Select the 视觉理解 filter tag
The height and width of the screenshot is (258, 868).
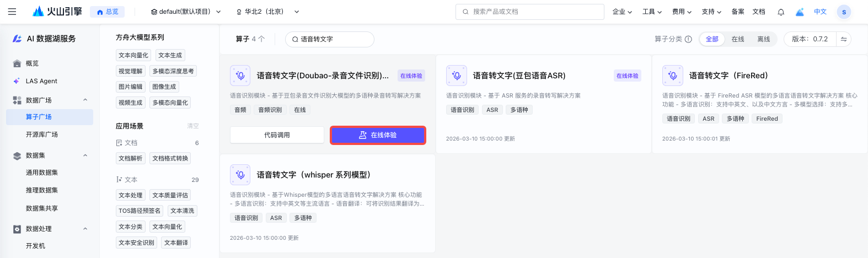131,71
